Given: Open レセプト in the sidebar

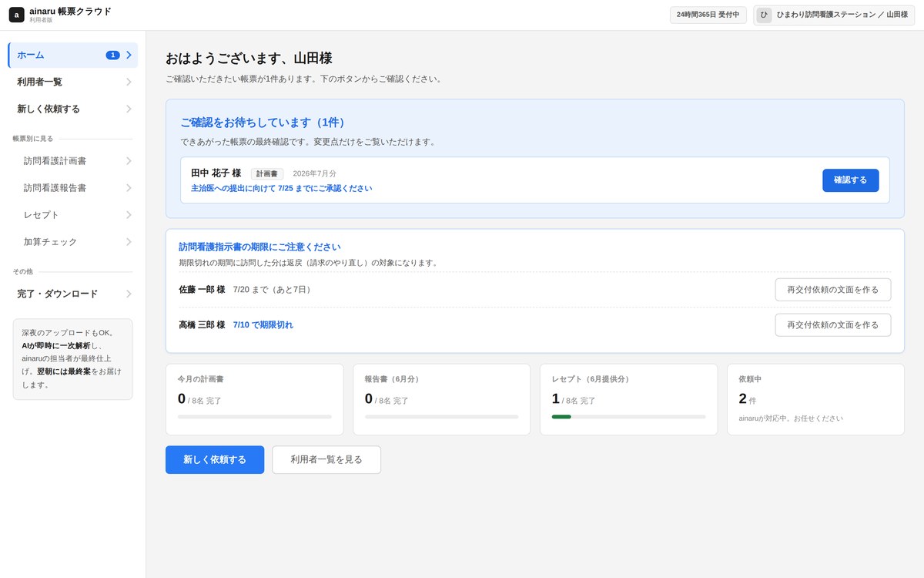Looking at the screenshot, I should (73, 214).
